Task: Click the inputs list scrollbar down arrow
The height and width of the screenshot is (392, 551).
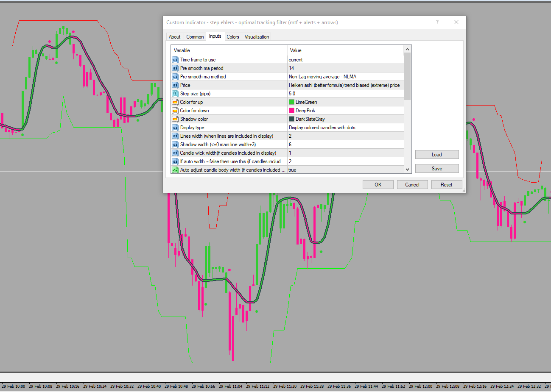Action: pyautogui.click(x=408, y=170)
